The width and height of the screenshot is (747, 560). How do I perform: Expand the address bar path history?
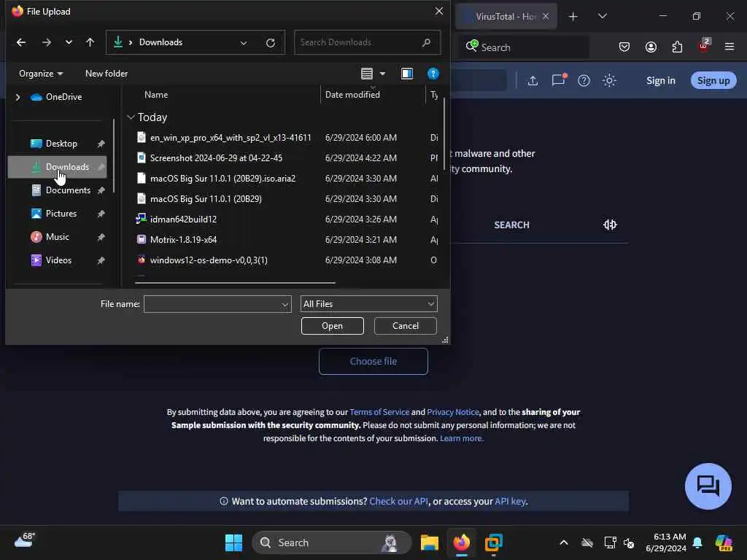pyautogui.click(x=244, y=43)
